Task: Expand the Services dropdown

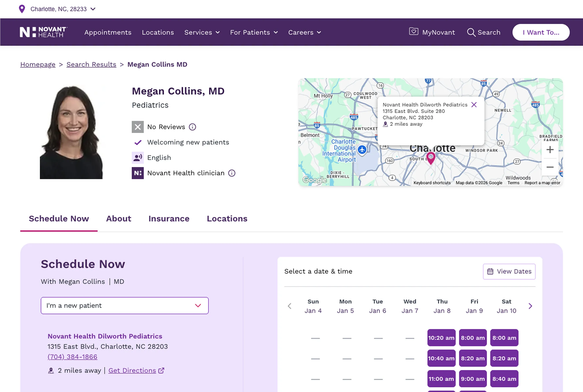Action: [x=202, y=32]
